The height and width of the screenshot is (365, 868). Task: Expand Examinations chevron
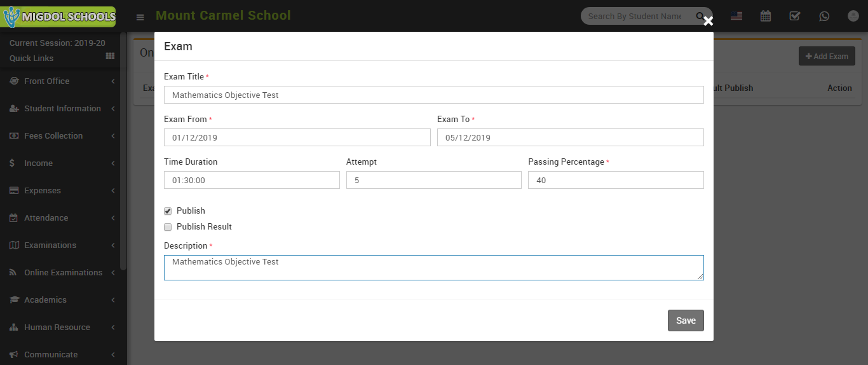(112, 245)
